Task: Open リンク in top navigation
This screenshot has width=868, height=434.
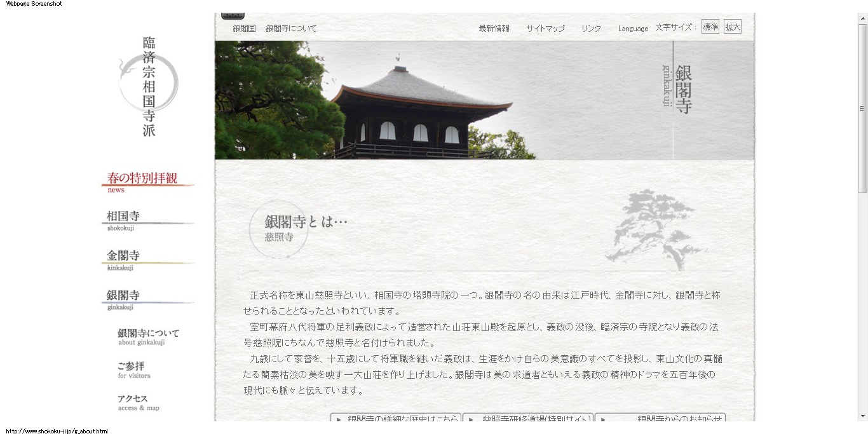Action: (591, 29)
